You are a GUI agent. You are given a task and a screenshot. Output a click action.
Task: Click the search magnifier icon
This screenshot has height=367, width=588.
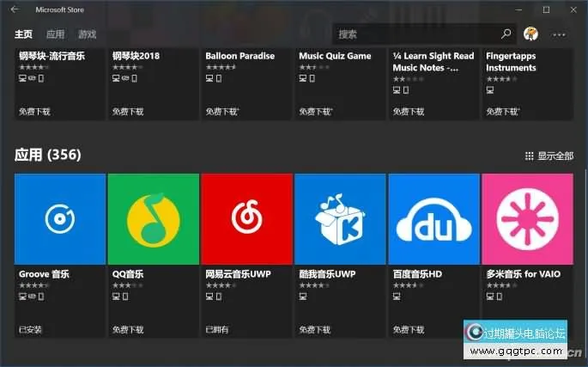click(x=506, y=34)
